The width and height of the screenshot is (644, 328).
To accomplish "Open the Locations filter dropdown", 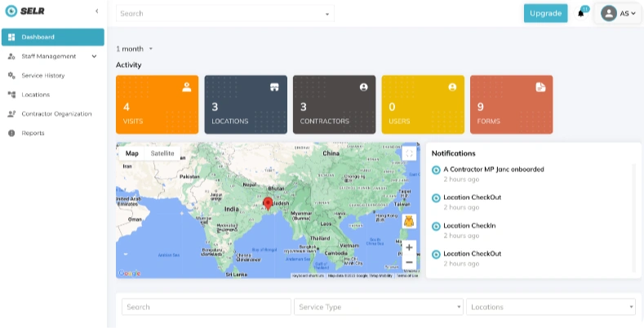I will [x=551, y=307].
